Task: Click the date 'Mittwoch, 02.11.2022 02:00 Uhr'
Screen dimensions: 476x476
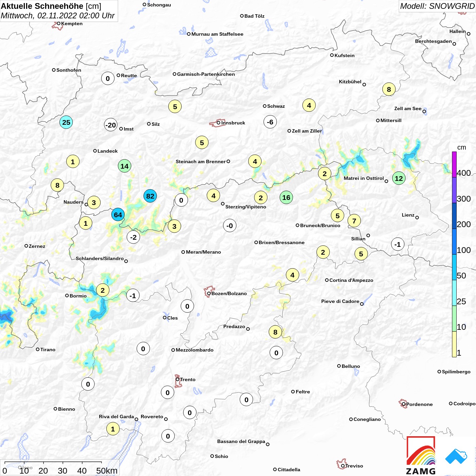Action: point(58,16)
